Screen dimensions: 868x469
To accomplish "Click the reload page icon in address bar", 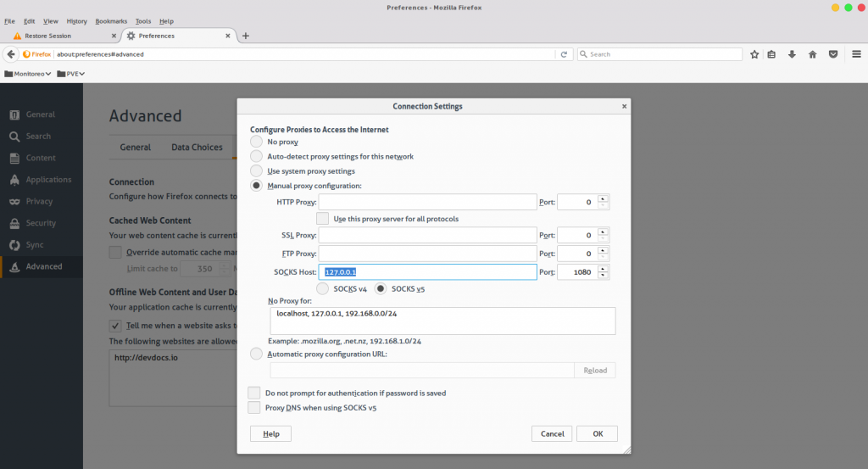I will 564,54.
